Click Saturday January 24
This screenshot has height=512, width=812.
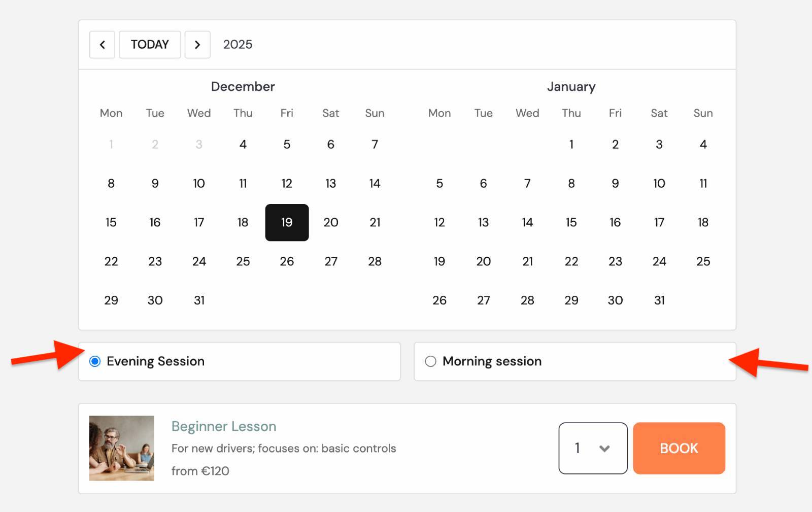pyautogui.click(x=659, y=261)
